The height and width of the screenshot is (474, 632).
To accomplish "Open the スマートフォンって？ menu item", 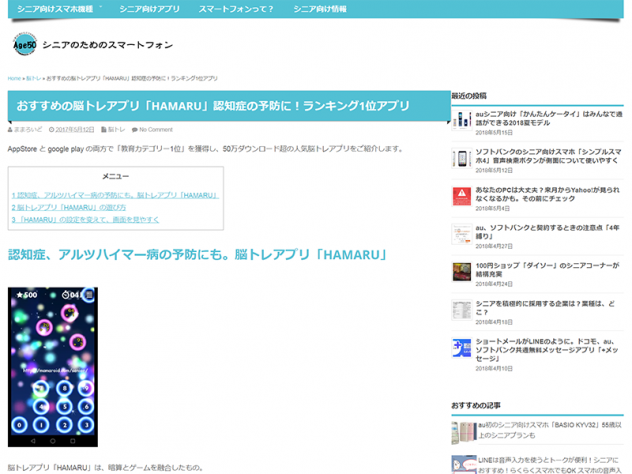I will click(x=236, y=9).
